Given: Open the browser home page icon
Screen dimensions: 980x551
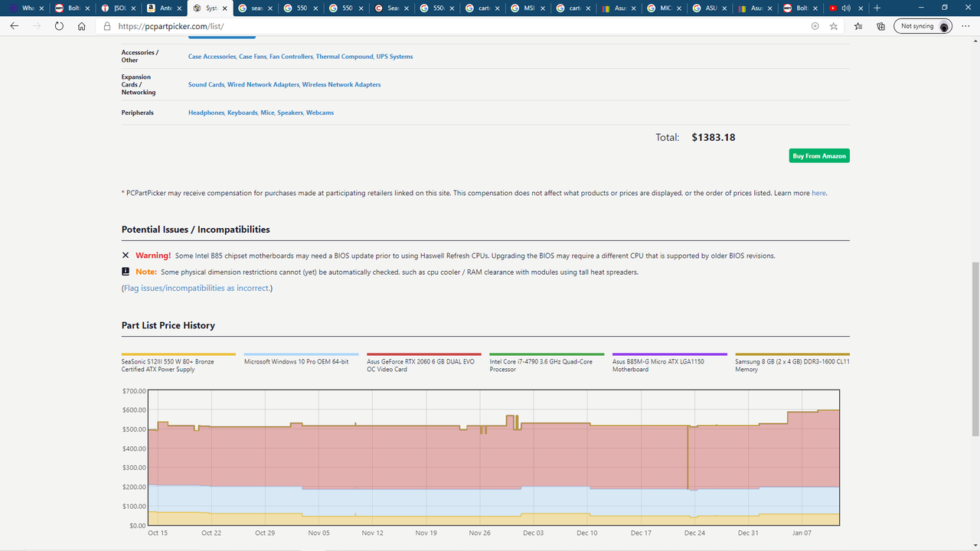Looking at the screenshot, I should click(82, 25).
